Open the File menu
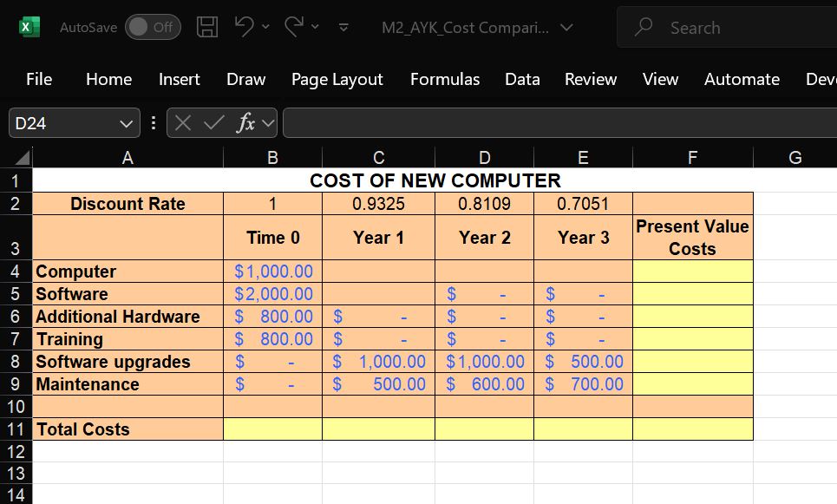The height and width of the screenshot is (504, 837). tap(38, 79)
